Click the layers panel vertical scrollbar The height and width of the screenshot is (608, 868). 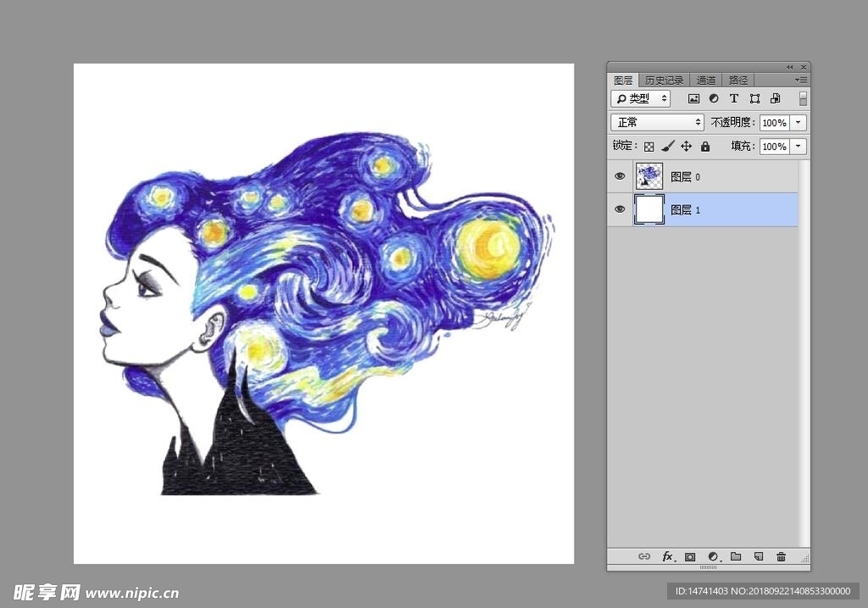(x=804, y=354)
